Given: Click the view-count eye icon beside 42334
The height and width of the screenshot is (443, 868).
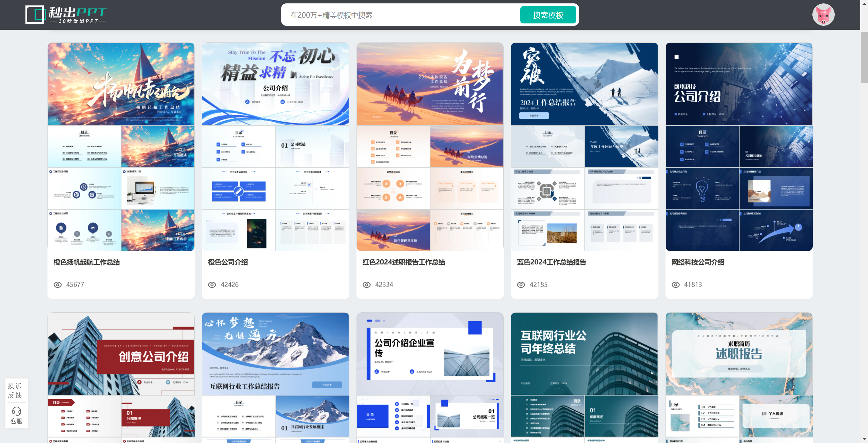Looking at the screenshot, I should (x=367, y=285).
